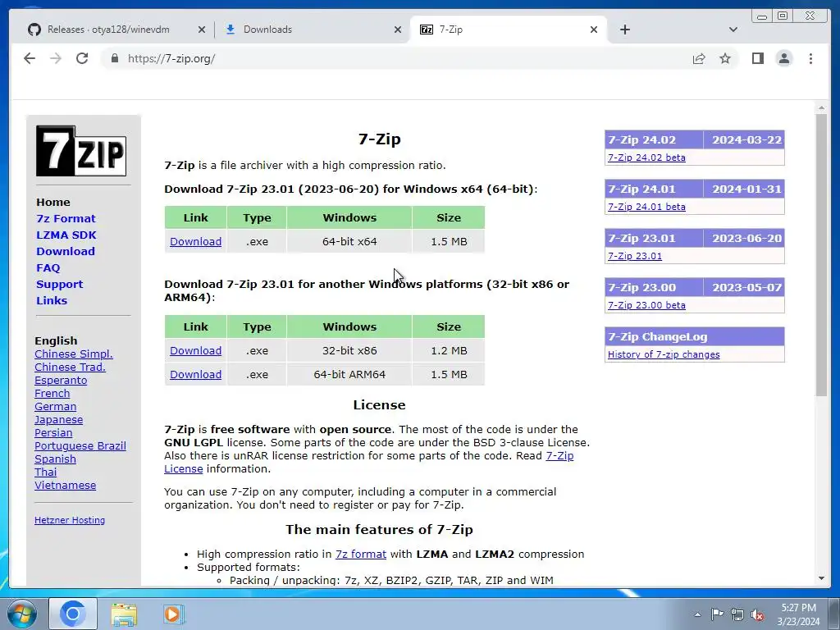Open the Hetzner Hosting link
Image resolution: width=840 pixels, height=630 pixels.
[70, 520]
